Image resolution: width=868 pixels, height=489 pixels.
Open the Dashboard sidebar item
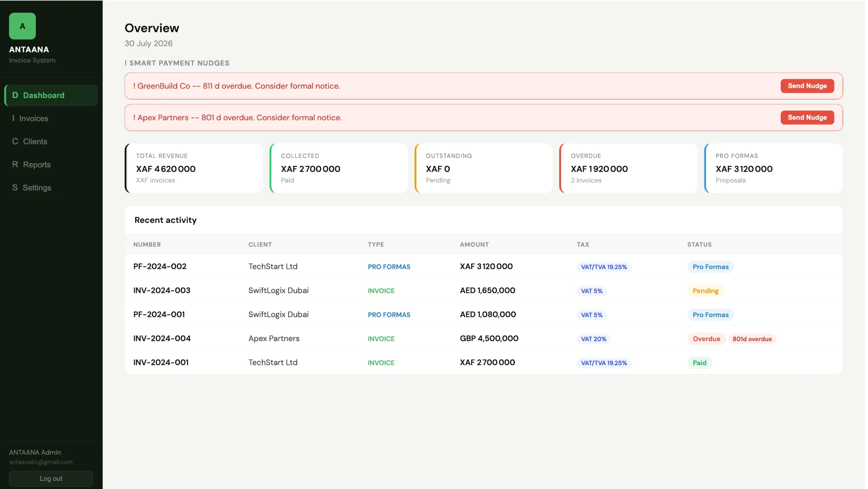point(51,95)
